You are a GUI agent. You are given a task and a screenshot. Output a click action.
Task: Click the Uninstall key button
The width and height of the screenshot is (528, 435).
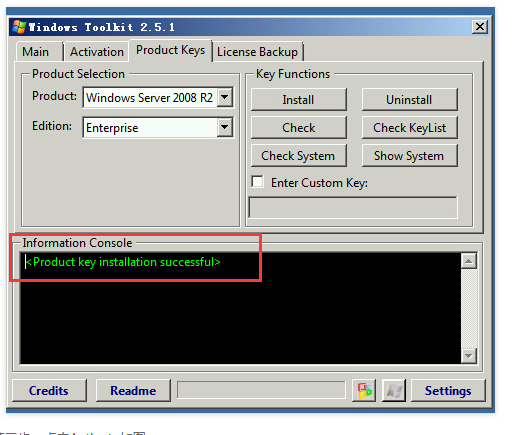click(x=409, y=100)
